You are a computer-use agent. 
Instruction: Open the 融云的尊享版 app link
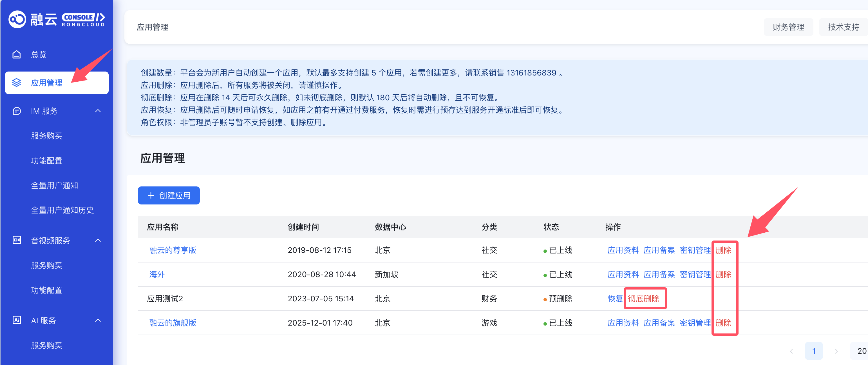173,250
